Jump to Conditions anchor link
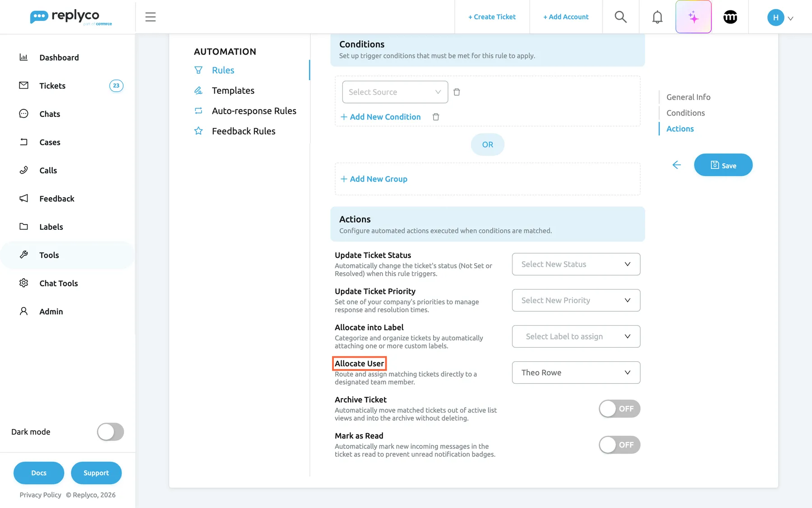Image resolution: width=812 pixels, height=508 pixels. (x=685, y=113)
